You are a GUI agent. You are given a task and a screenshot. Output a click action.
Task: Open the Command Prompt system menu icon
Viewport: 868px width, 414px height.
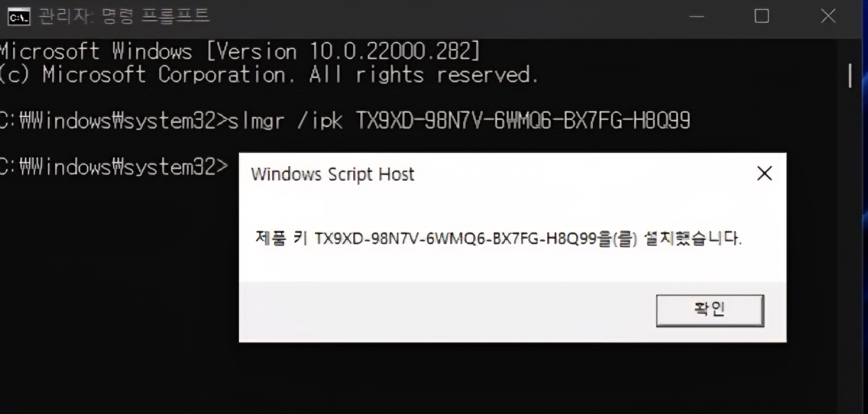[19, 17]
